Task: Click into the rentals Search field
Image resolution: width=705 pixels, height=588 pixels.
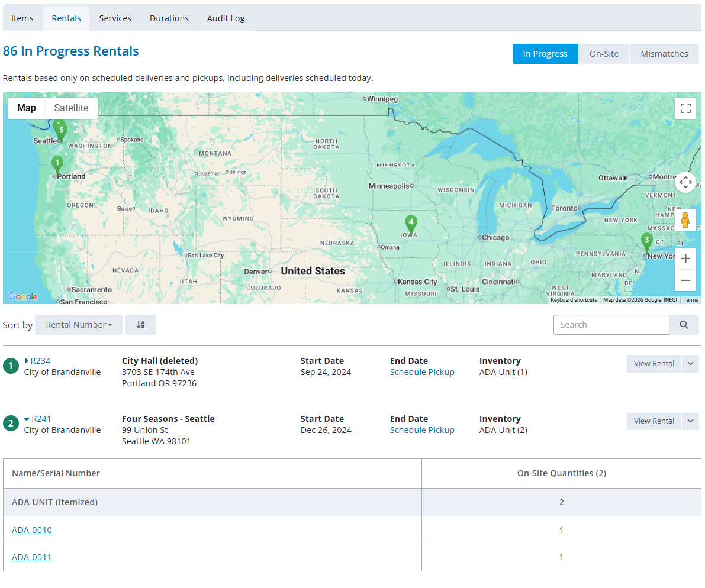Action: click(611, 325)
